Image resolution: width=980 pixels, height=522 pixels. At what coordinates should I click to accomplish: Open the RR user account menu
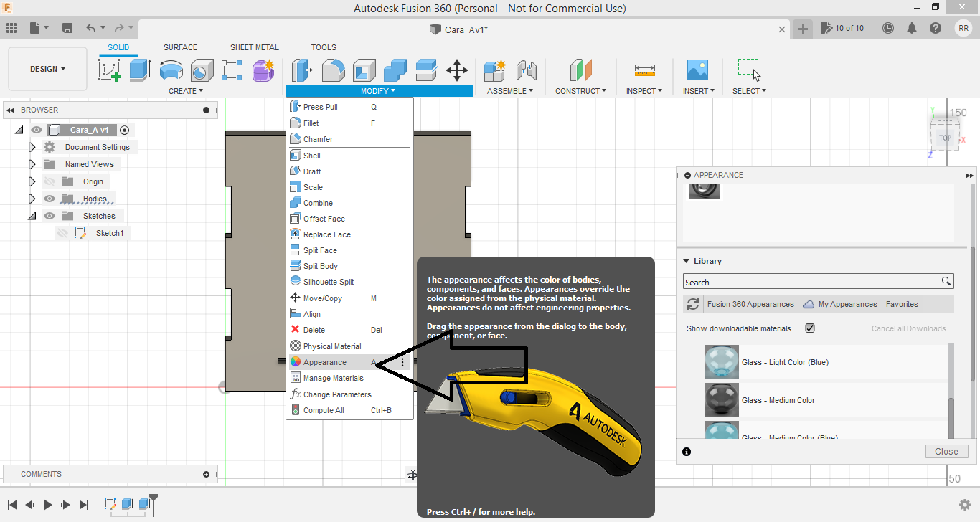point(963,28)
